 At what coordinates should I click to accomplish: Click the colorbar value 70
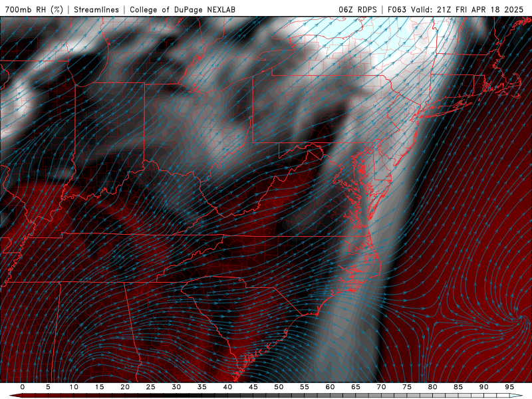[x=381, y=387]
